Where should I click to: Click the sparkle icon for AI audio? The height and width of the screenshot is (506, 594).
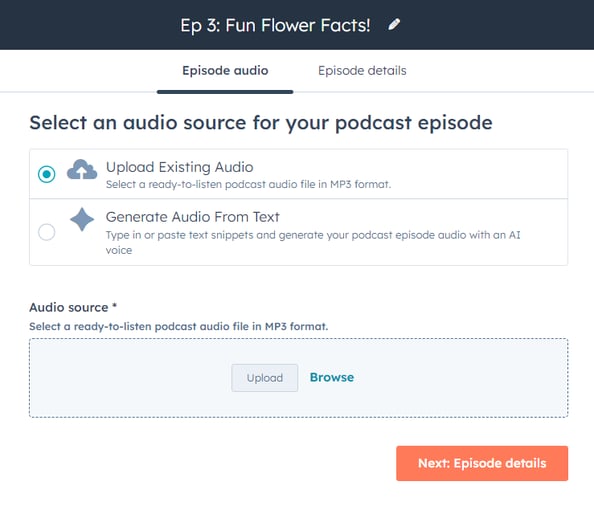[x=82, y=219]
